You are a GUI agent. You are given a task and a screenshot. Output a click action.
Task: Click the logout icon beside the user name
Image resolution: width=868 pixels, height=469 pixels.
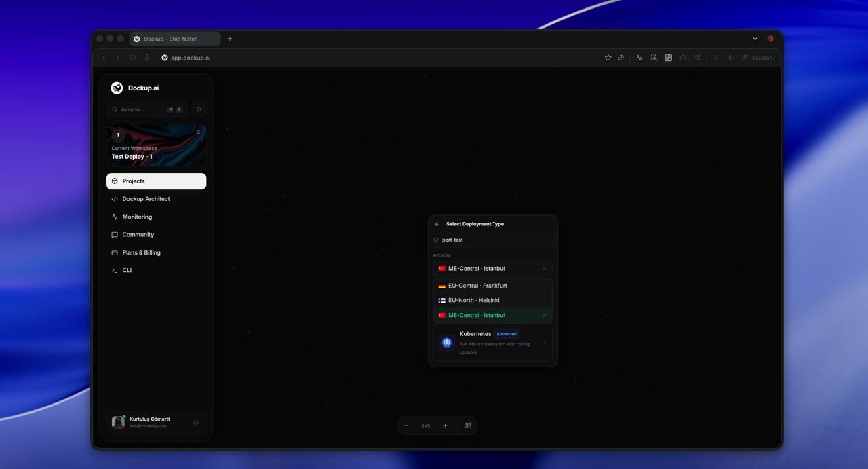coord(197,423)
